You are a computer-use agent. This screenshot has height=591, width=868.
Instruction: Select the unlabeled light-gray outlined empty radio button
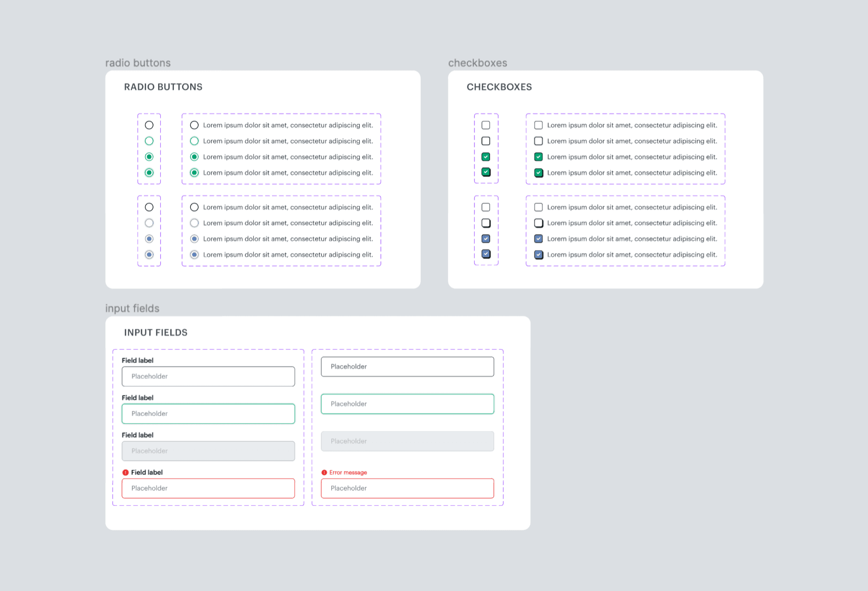tap(149, 223)
